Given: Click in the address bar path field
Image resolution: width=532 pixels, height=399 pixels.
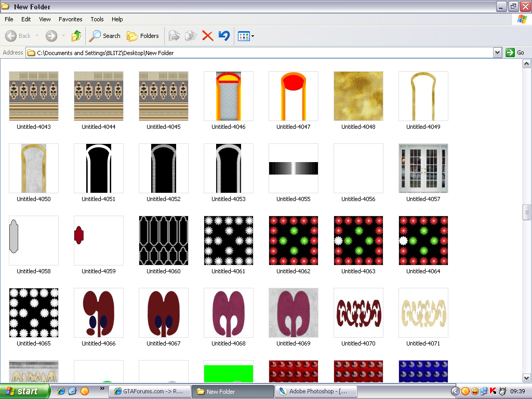Looking at the screenshot, I should point(260,52).
